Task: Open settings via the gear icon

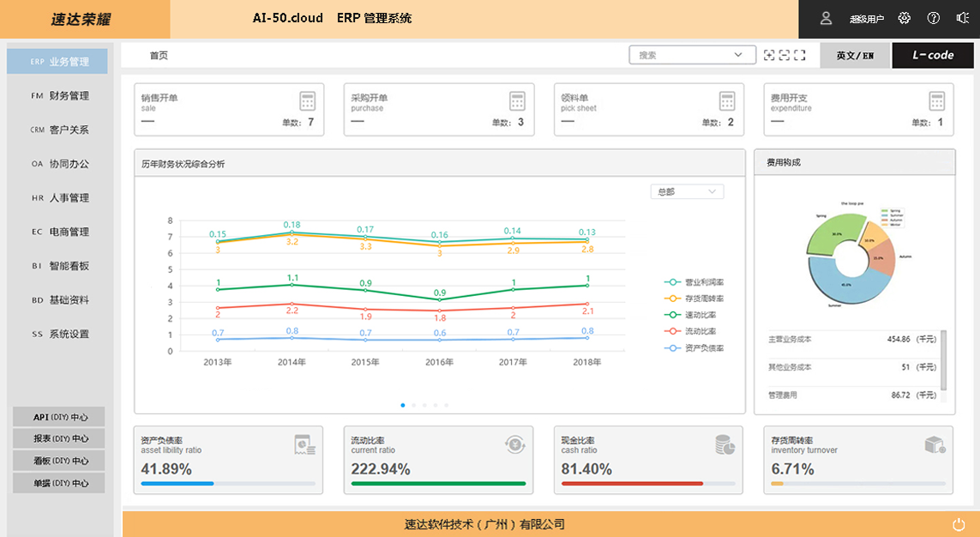Action: click(x=904, y=18)
